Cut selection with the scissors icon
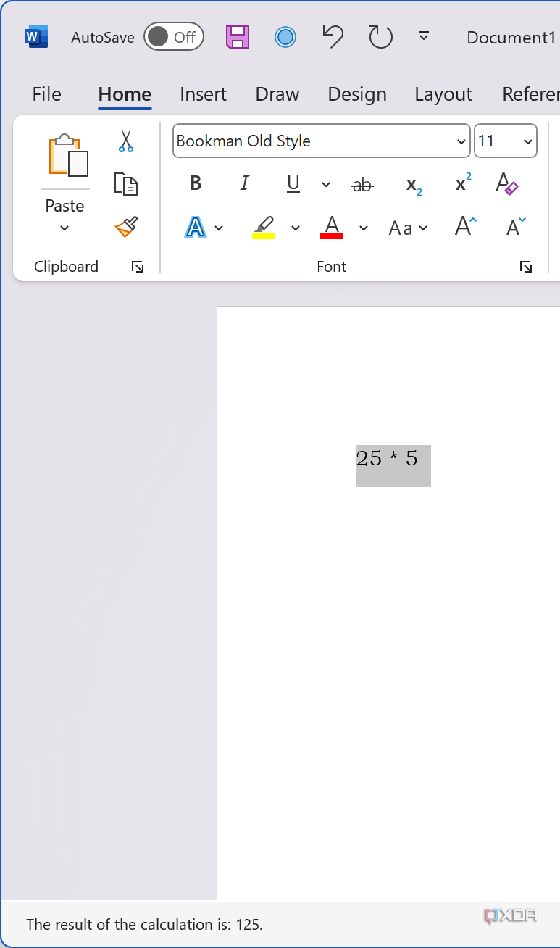This screenshot has width=560, height=948. pyautogui.click(x=126, y=141)
